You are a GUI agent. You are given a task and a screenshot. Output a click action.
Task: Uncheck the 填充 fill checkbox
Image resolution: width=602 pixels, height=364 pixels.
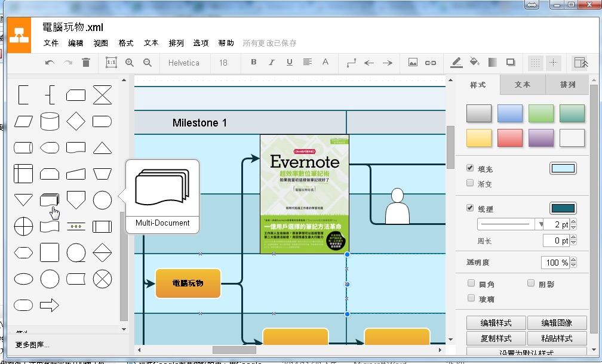(x=471, y=169)
